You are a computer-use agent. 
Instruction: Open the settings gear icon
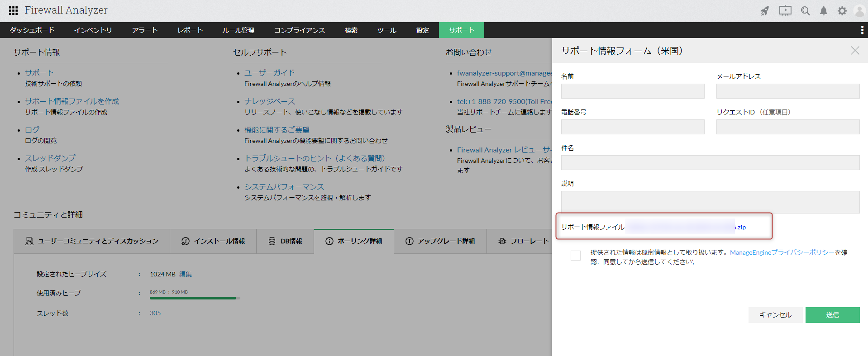pyautogui.click(x=842, y=11)
